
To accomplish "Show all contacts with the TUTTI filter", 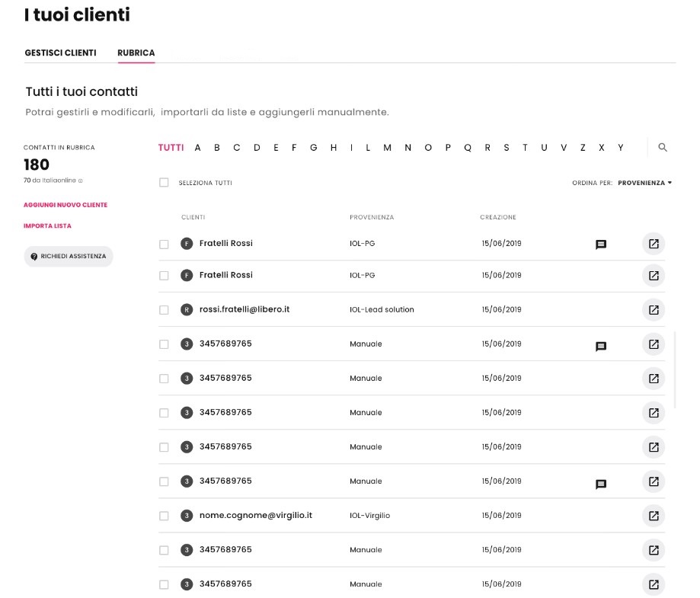I will coord(171,148).
